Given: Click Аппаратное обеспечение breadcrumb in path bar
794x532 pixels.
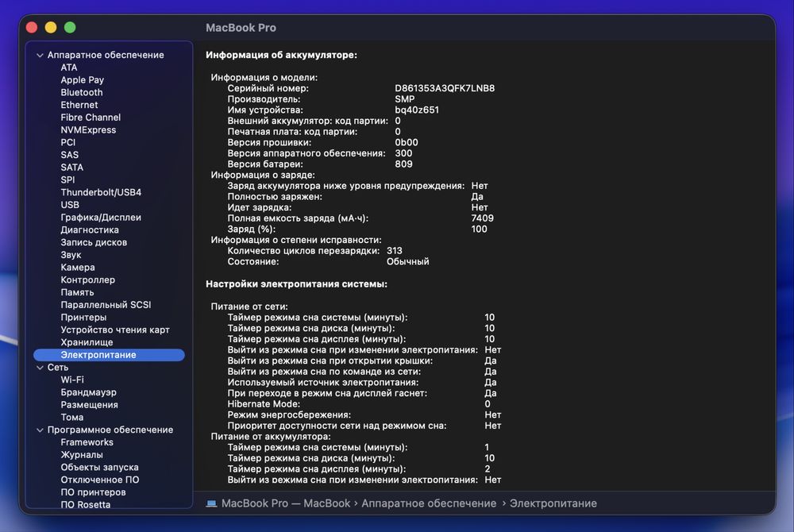Looking at the screenshot, I should (429, 503).
